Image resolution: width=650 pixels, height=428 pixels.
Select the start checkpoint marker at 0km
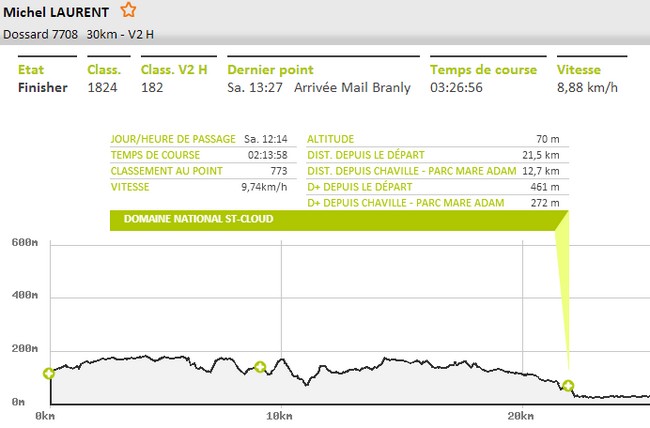48,374
